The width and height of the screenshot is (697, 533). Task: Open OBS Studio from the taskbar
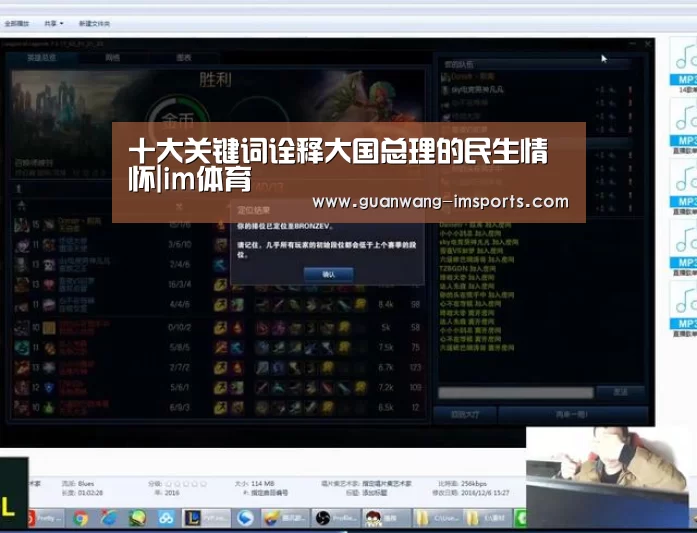point(336,518)
